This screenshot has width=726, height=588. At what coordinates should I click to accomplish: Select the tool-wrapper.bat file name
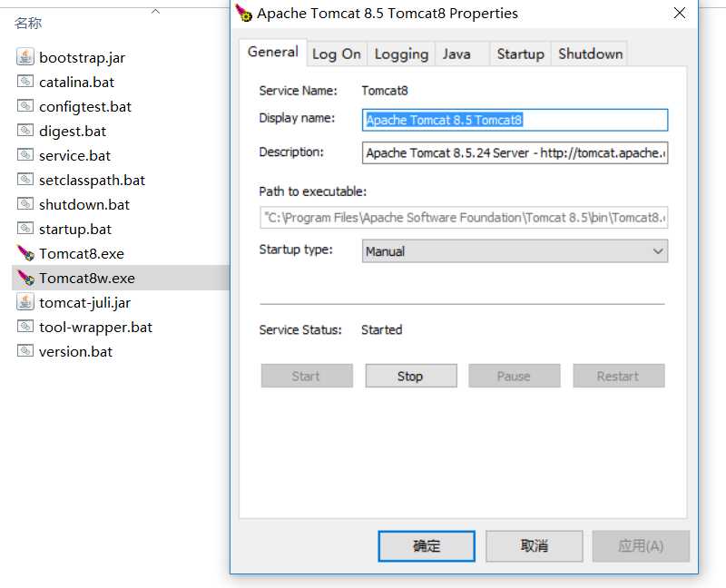(x=95, y=328)
